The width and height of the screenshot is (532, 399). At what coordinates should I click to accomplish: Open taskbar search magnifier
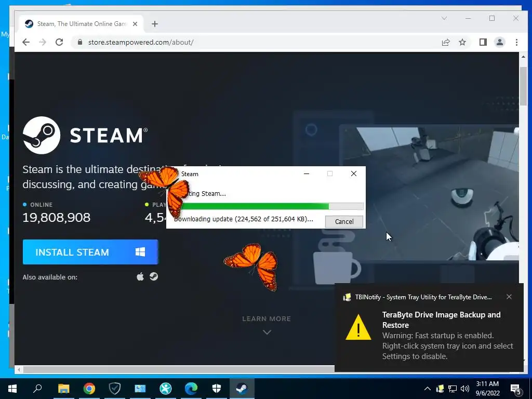pyautogui.click(x=37, y=389)
